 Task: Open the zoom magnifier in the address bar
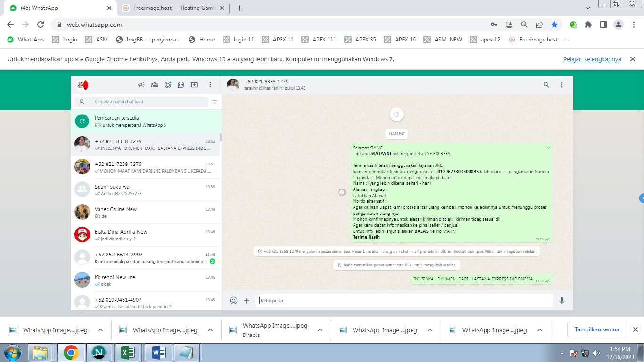coord(524,25)
